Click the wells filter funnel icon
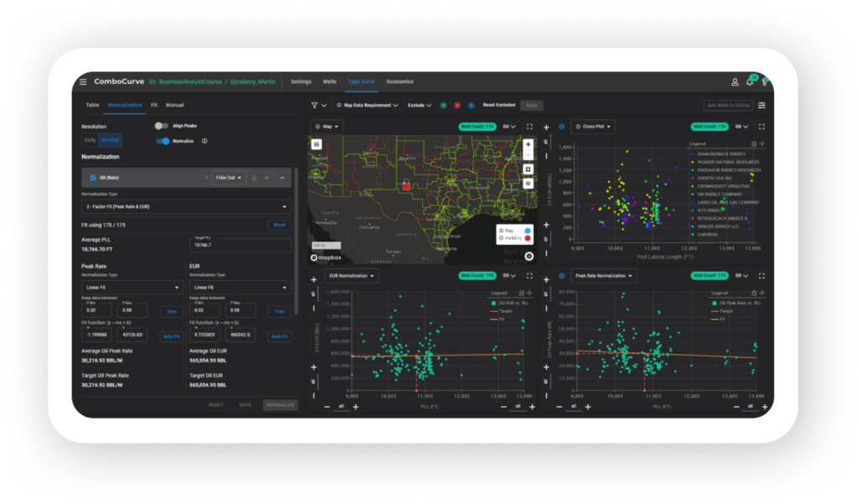The image size is (859, 504). (315, 105)
